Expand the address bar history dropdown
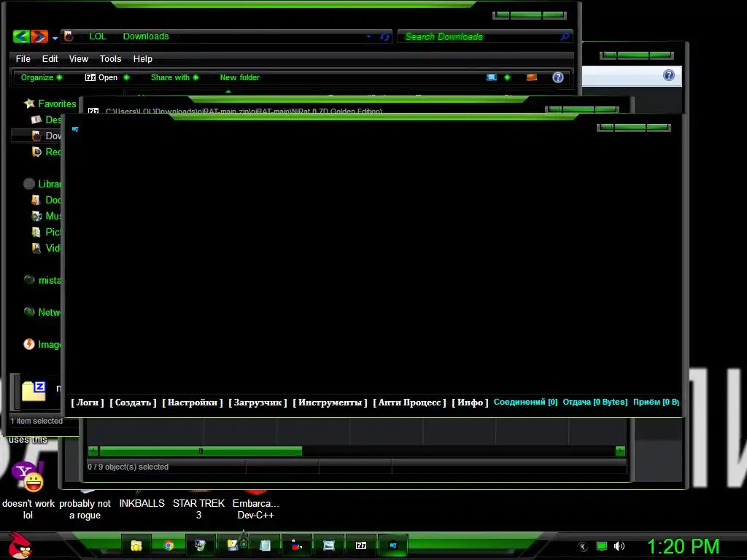The width and height of the screenshot is (747, 560). 368,36
